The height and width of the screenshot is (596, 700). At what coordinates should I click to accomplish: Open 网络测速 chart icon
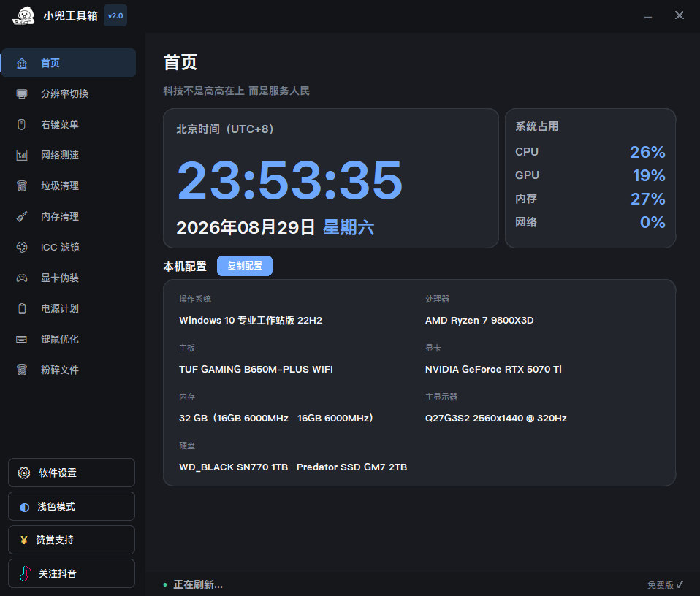(22, 156)
